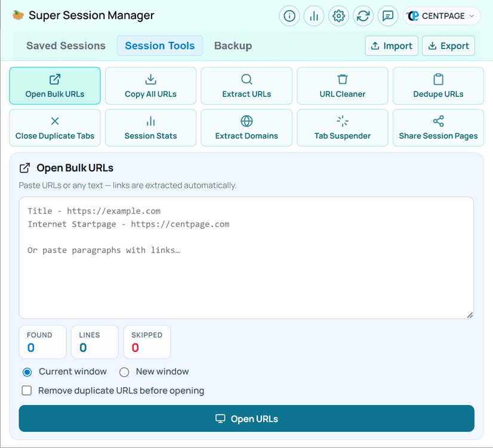
Task: Click the LINES counter box
Action: [95, 342]
